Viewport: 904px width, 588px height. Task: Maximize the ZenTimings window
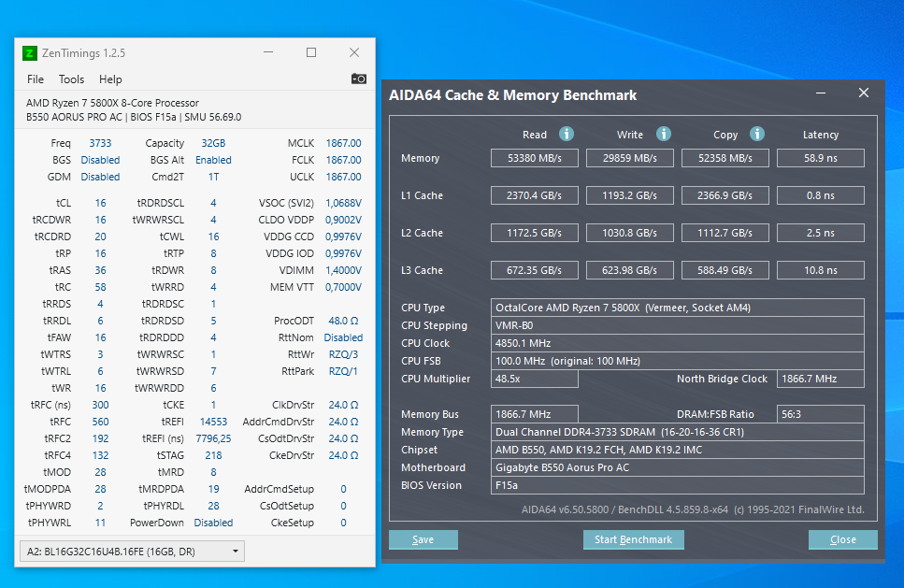tap(311, 52)
